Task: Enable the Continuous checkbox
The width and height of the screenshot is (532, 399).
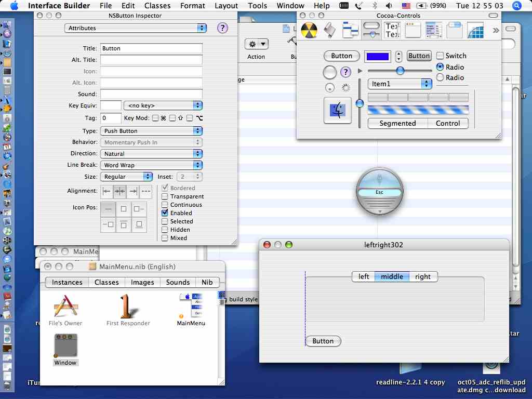Action: tap(165, 205)
